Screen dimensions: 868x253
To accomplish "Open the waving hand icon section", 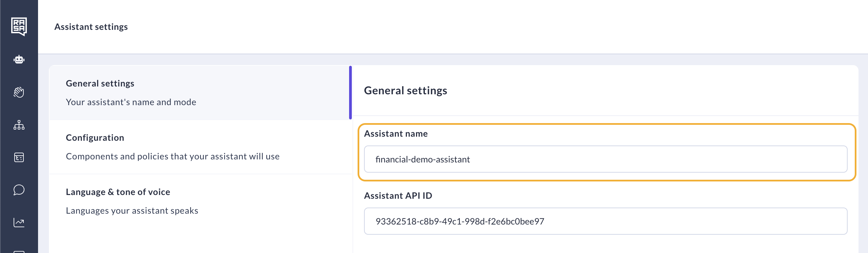I will point(19,92).
